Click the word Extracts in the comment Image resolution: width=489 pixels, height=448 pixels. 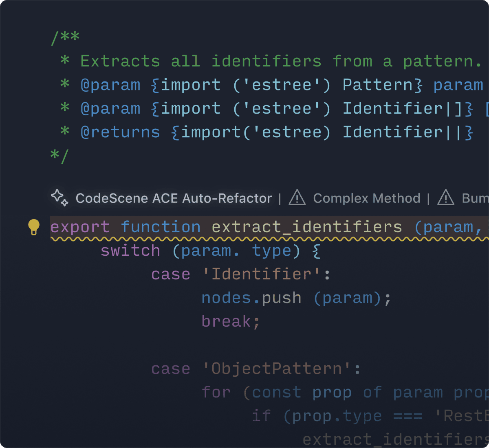[120, 61]
